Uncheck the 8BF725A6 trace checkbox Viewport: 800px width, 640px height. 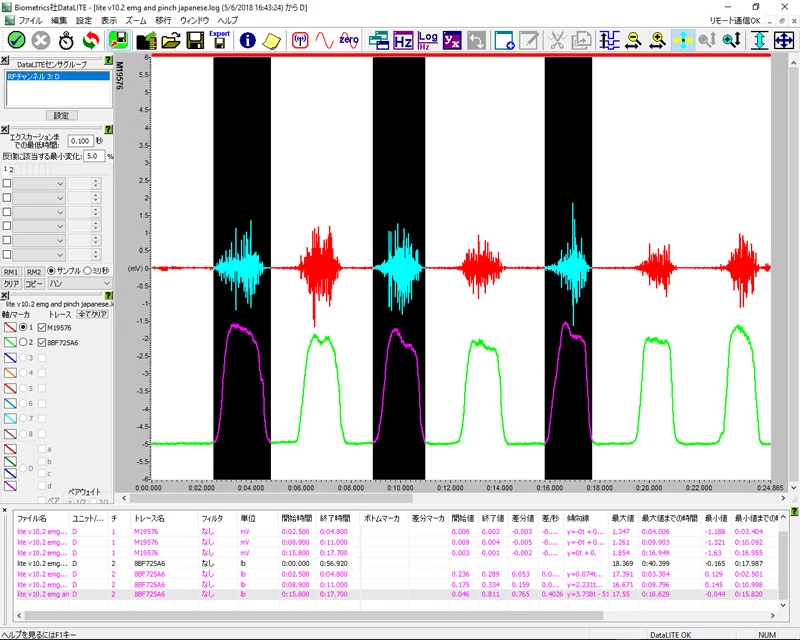42,342
